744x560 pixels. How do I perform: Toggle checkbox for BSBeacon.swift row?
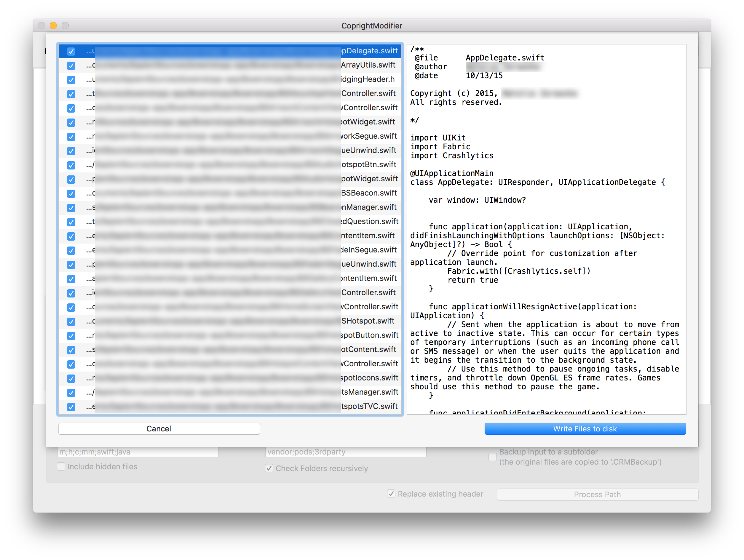pos(71,193)
